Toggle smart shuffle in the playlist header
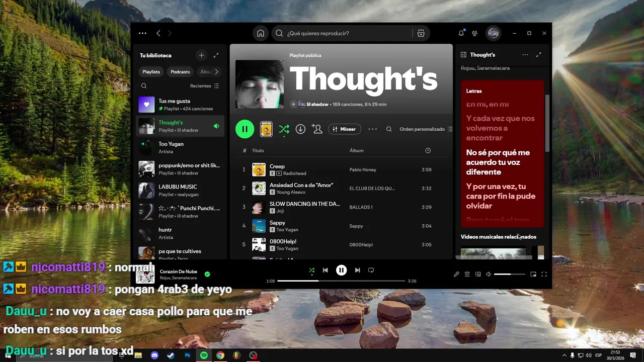 (x=284, y=129)
